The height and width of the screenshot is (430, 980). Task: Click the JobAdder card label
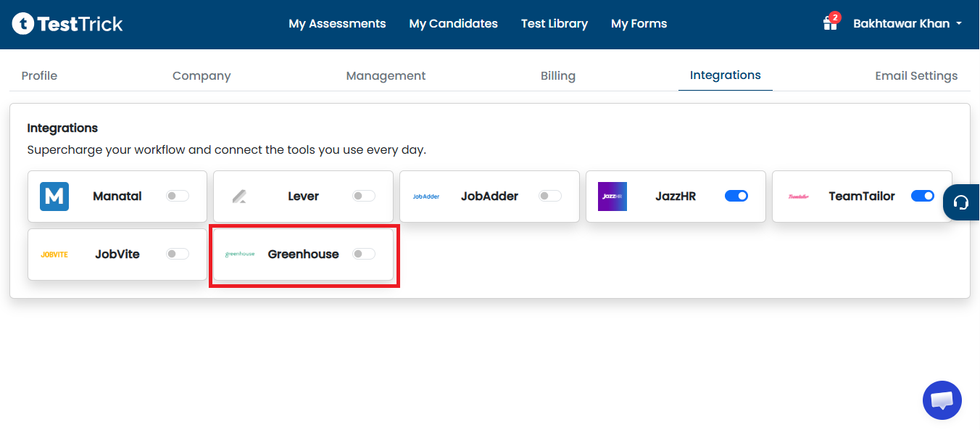[489, 197]
